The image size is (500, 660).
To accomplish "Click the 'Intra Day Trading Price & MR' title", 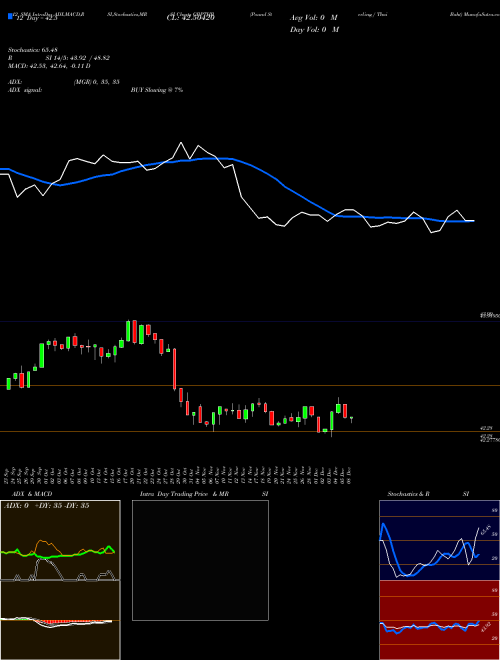I will 184,494.
